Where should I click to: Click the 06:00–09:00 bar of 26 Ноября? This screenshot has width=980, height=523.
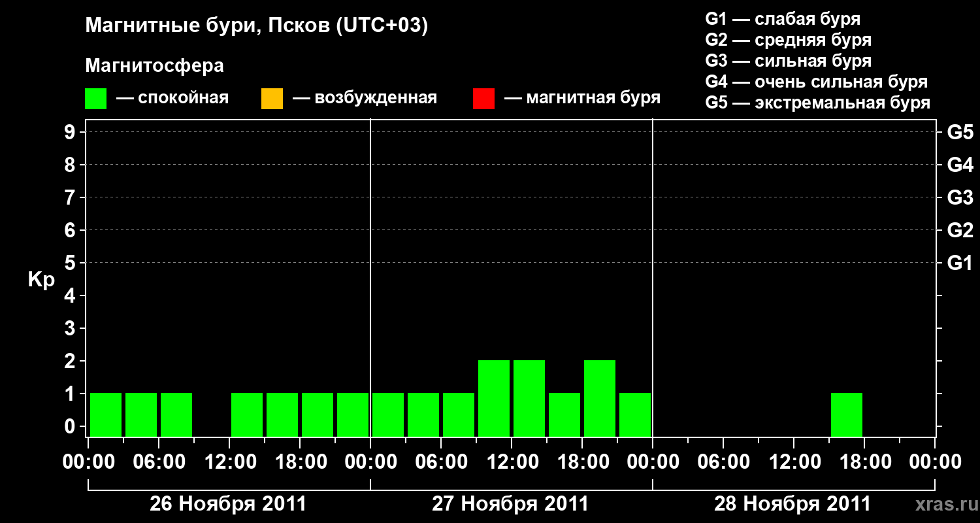pyautogui.click(x=176, y=414)
